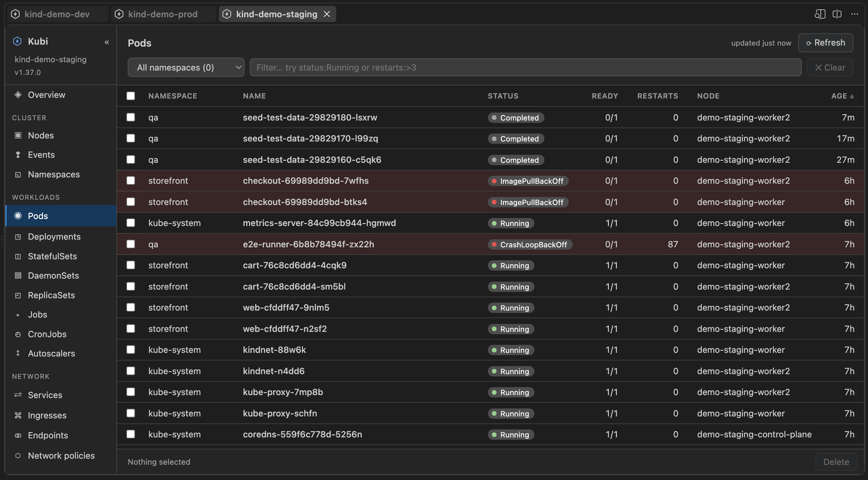This screenshot has width=868, height=480.
Task: Select checkbox for checkout-69989dd9bd-btks4
Action: tap(131, 202)
